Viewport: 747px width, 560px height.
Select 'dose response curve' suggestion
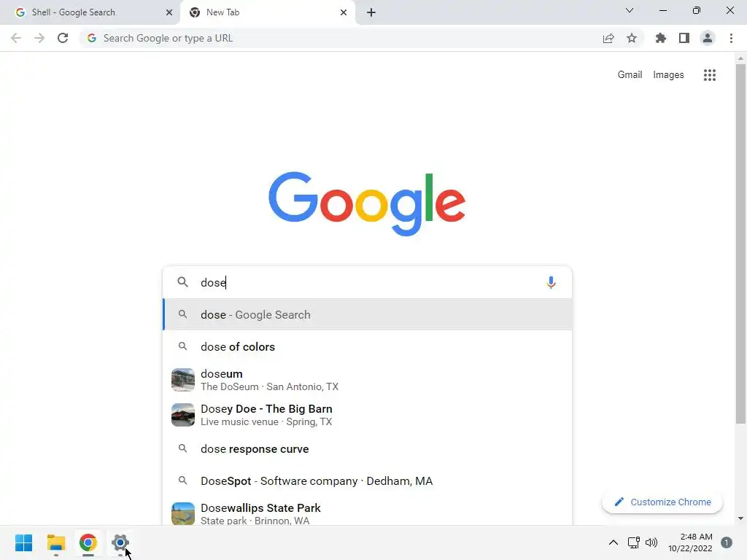pos(368,449)
